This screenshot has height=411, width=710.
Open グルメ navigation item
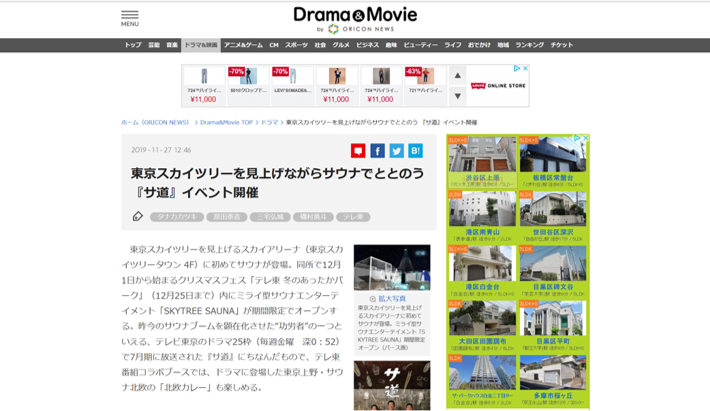[341, 45]
